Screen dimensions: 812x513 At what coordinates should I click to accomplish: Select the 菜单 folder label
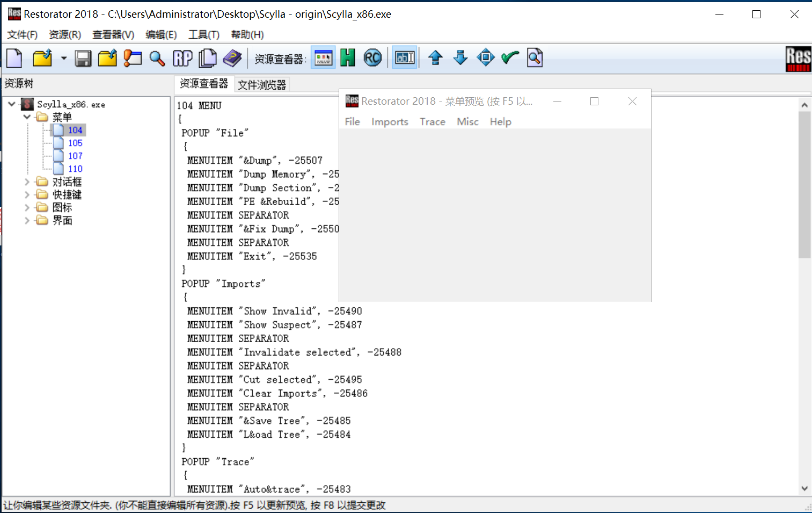tap(62, 117)
